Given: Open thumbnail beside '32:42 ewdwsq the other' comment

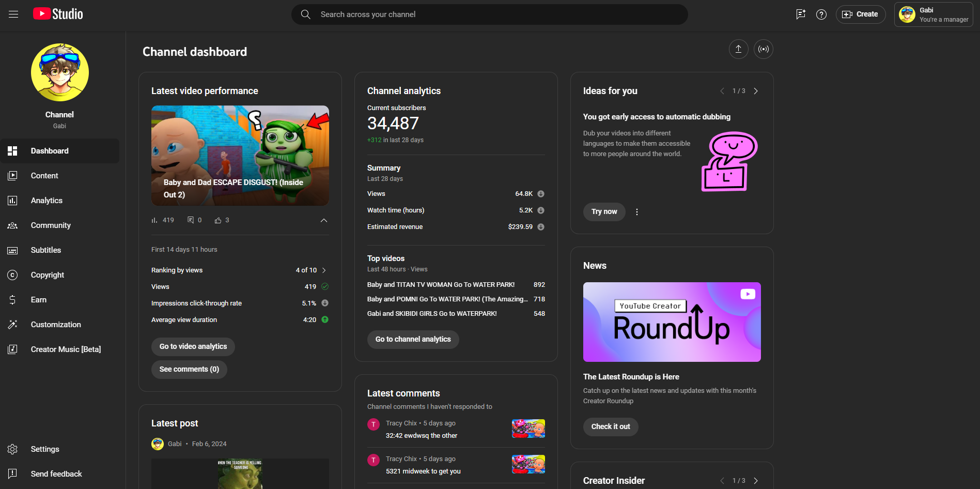Looking at the screenshot, I should tap(528, 429).
